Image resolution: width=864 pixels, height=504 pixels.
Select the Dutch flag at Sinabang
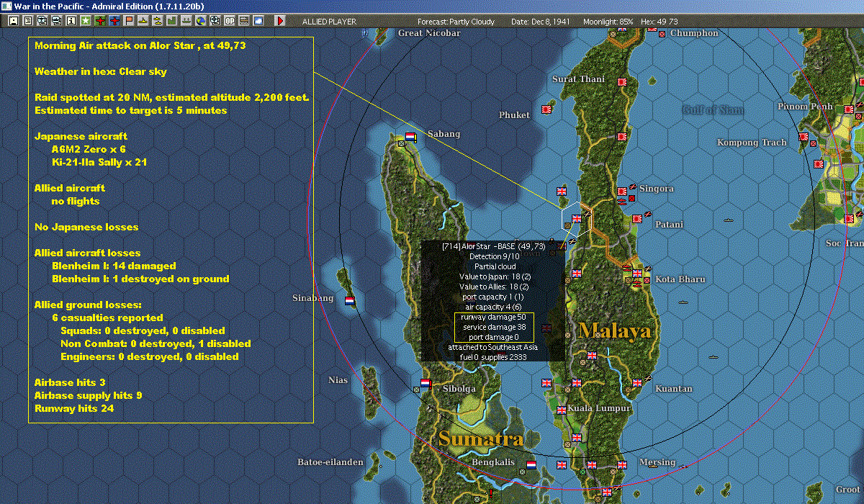tap(350, 301)
